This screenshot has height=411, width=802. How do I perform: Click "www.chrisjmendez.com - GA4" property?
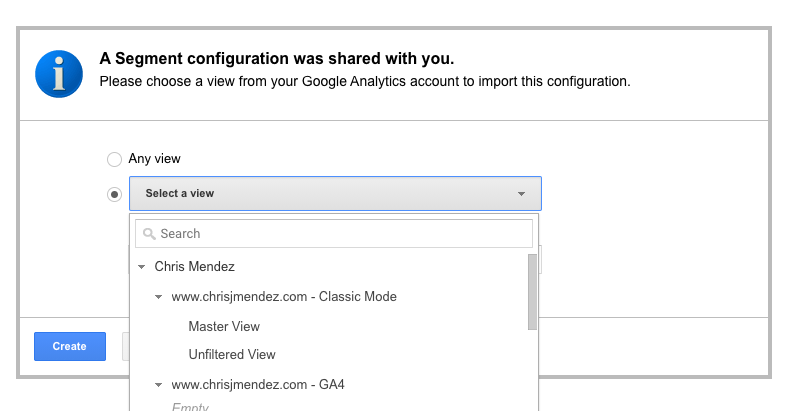pos(258,384)
